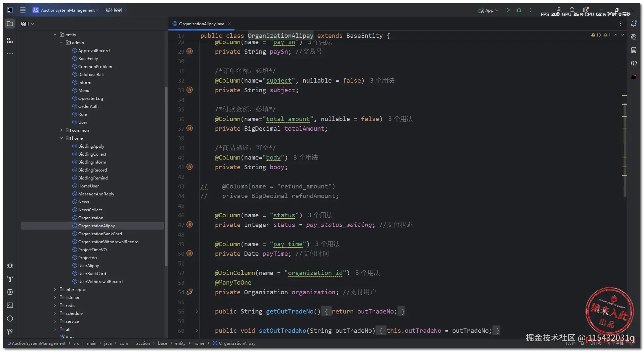The height and width of the screenshot is (352, 644).
Task: Open the Database tool window
Action: pos(634,50)
